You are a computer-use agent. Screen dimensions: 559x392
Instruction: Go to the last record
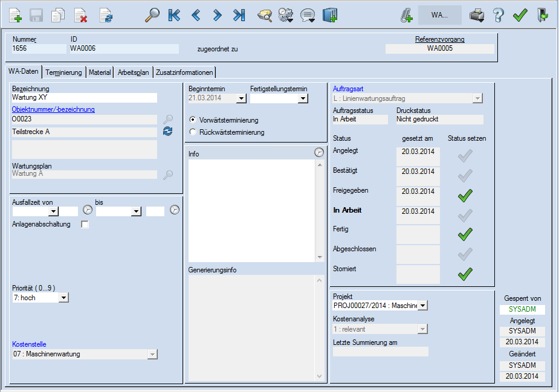tap(239, 16)
